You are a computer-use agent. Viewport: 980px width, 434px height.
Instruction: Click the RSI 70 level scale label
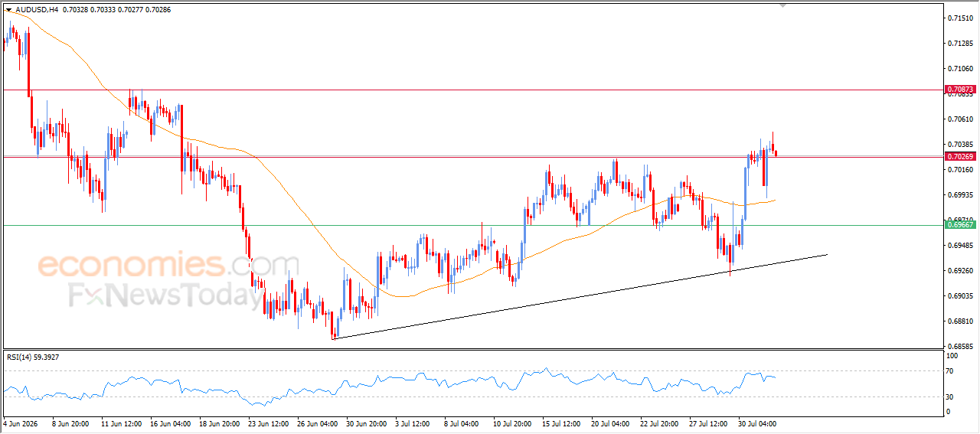(x=952, y=370)
